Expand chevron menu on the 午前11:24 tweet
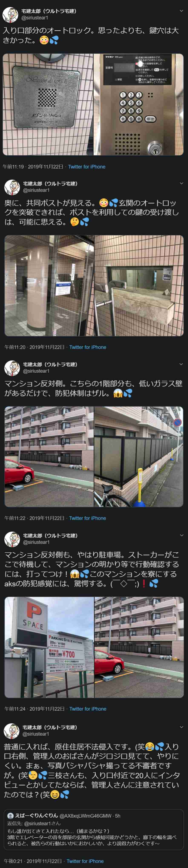This screenshot has height=868, width=188. pyautogui.click(x=182, y=536)
